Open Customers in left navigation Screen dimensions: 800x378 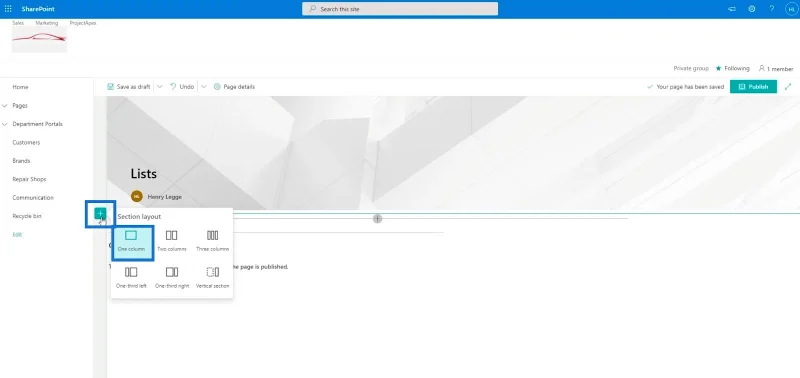tap(26, 142)
